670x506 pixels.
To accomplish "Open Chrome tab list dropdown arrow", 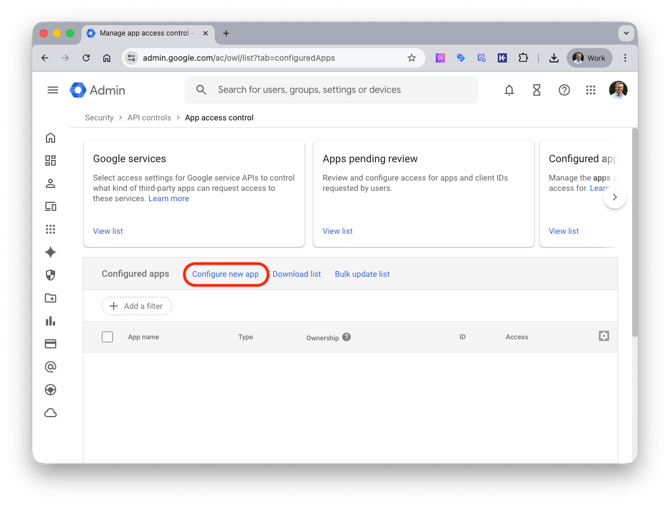I will 626,33.
